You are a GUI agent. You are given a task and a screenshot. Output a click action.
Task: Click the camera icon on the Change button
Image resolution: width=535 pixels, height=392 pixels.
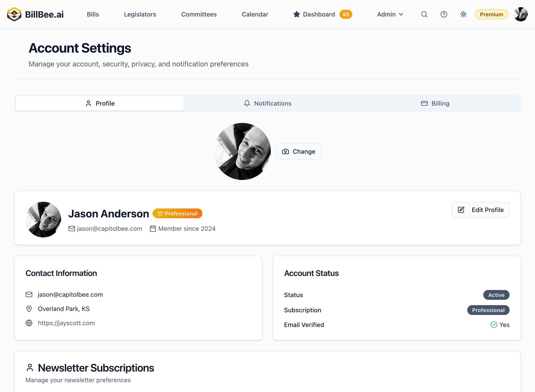point(286,151)
